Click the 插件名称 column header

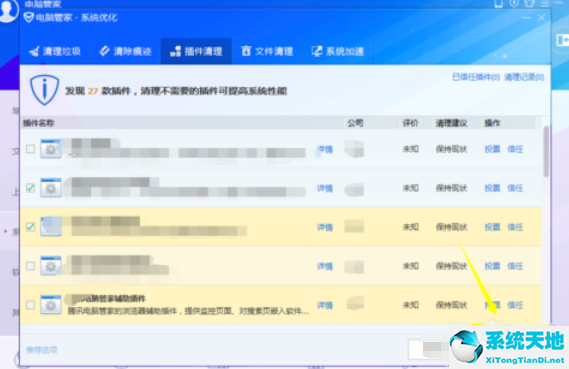[38, 123]
